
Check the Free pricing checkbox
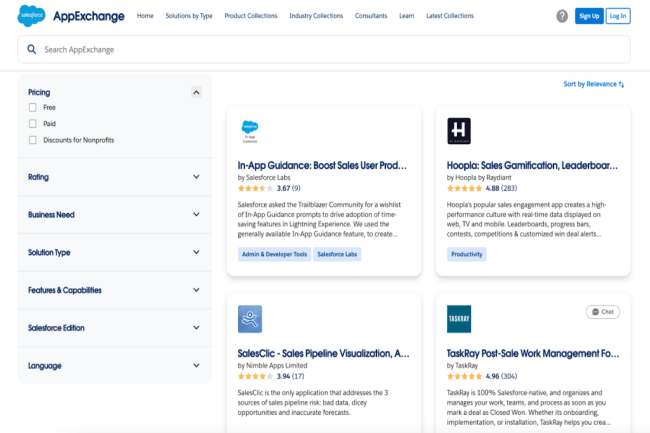33,107
